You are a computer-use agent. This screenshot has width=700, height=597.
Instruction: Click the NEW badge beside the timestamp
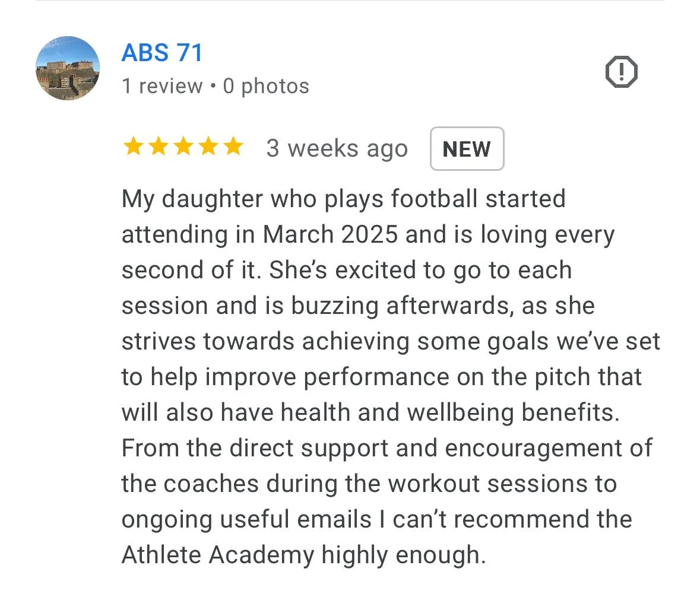(x=467, y=149)
